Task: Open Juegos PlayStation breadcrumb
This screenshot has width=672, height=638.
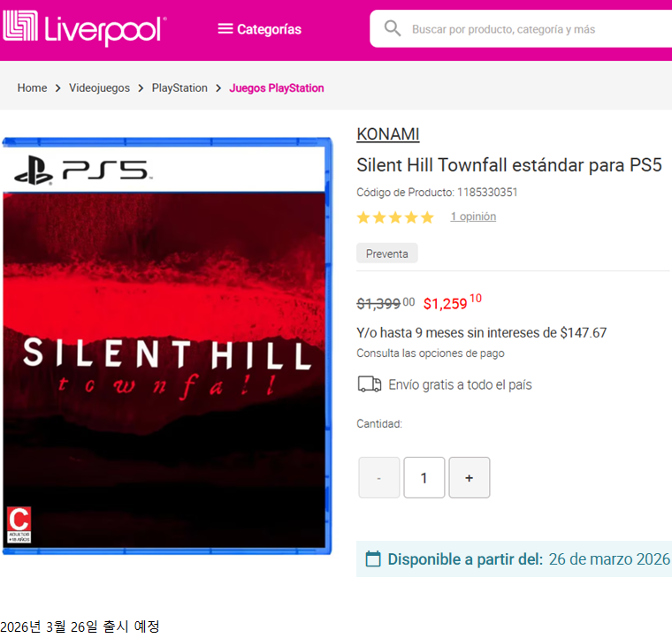Action: pos(277,87)
